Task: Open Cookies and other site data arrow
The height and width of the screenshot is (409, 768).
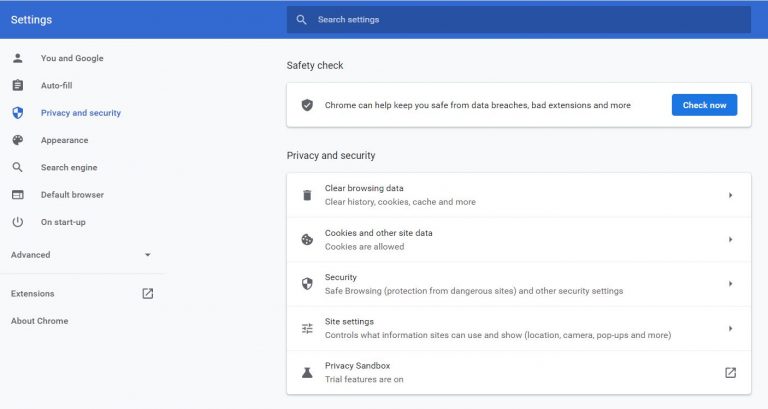Action: click(x=730, y=240)
